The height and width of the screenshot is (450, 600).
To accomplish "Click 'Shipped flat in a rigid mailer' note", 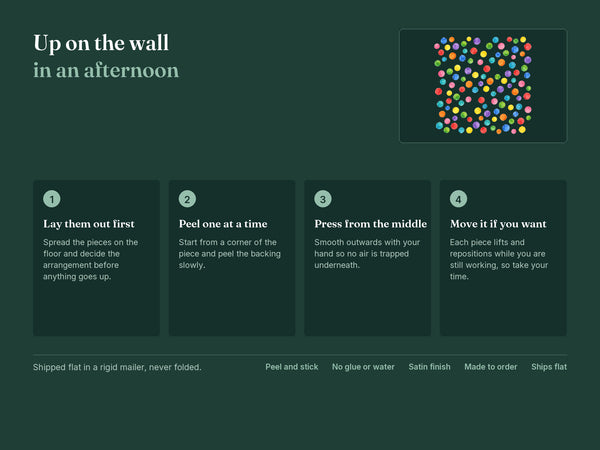I will [x=117, y=367].
